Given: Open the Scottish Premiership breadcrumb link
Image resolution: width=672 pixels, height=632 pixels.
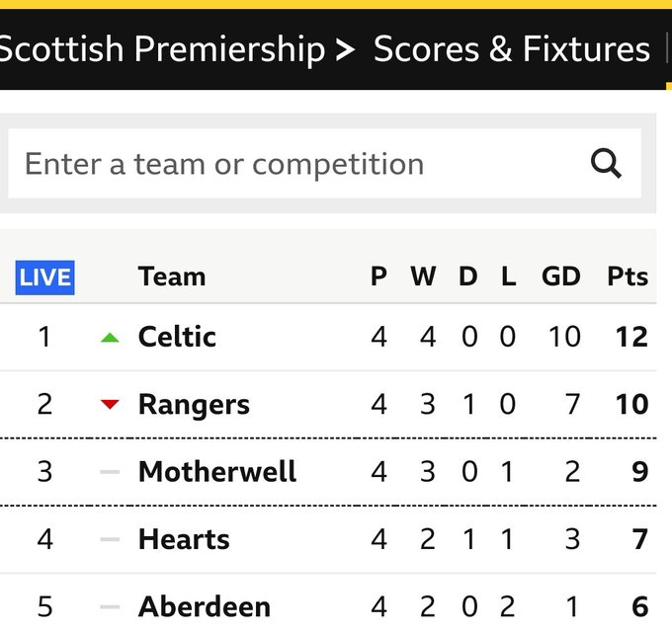Looking at the screenshot, I should click(162, 49).
